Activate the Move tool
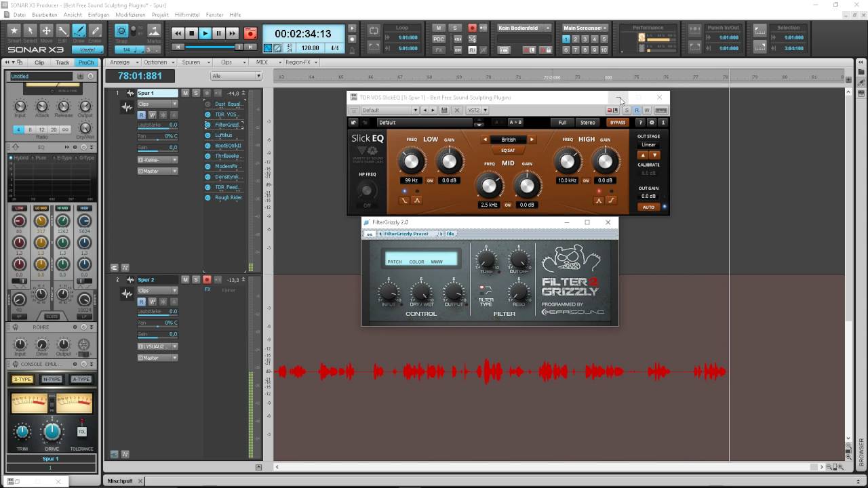The width and height of the screenshot is (868, 488). pyautogui.click(x=46, y=30)
